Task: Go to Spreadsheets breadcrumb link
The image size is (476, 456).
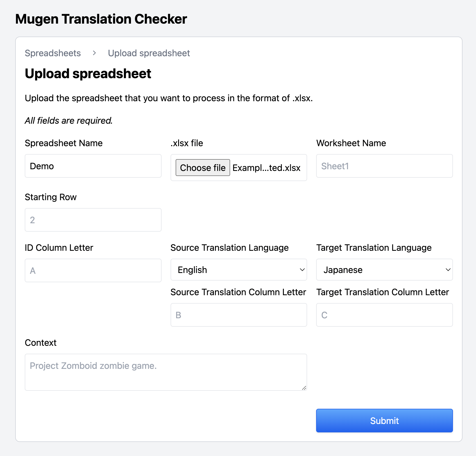Action: click(53, 53)
